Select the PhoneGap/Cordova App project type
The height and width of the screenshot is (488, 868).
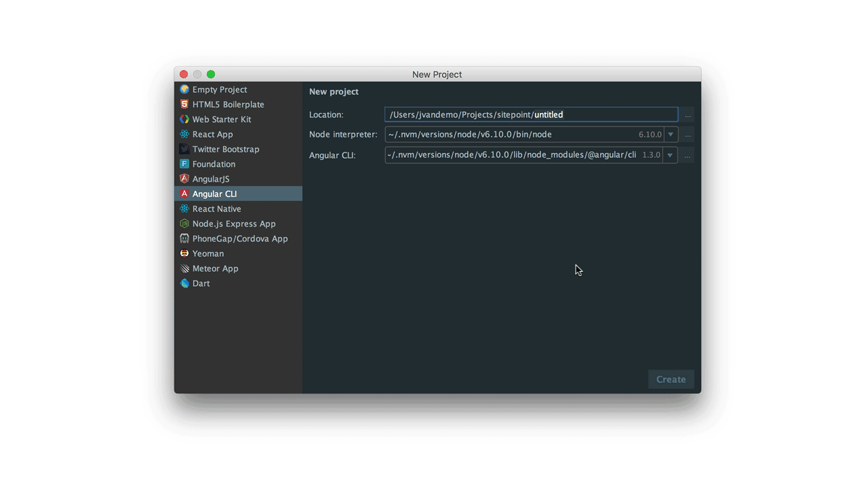[239, 238]
